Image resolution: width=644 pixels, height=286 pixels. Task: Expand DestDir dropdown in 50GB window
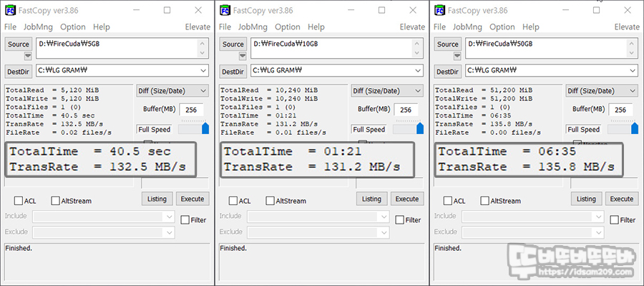coord(633,71)
